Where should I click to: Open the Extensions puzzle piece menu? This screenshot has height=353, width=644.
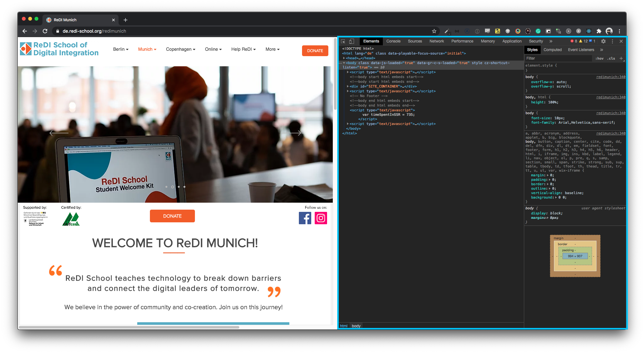tap(599, 31)
